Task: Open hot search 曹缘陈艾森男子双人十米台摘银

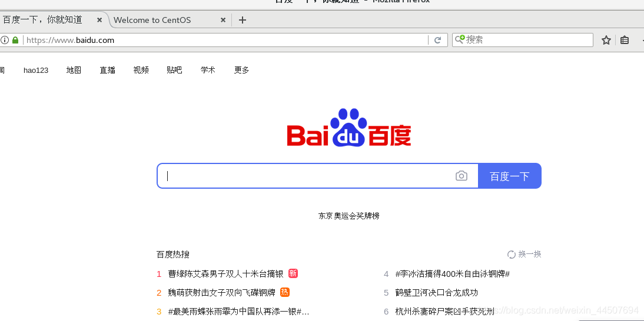Action: 226,274
